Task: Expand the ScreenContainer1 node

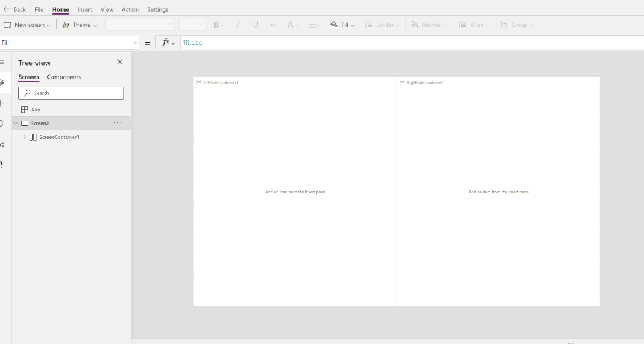Action: point(25,137)
